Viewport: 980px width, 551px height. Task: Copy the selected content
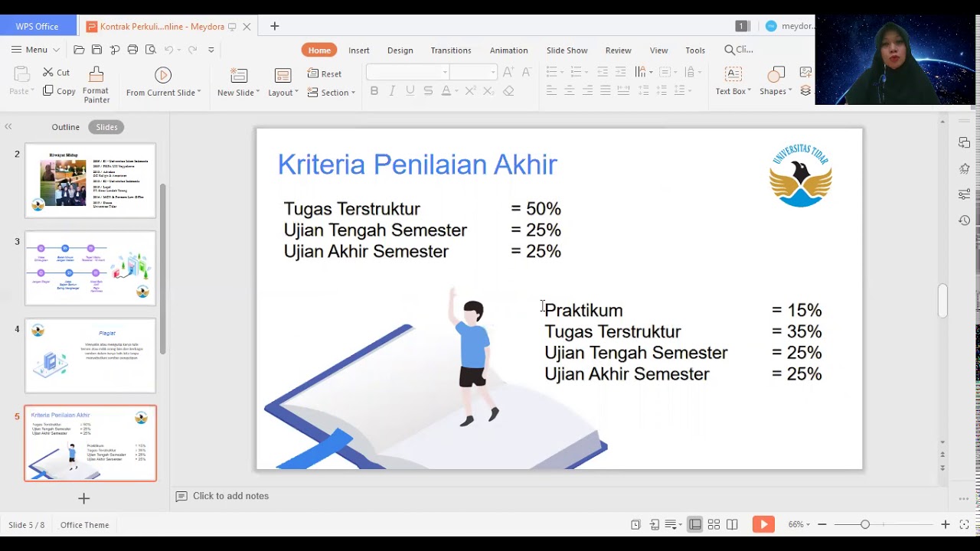(x=59, y=91)
